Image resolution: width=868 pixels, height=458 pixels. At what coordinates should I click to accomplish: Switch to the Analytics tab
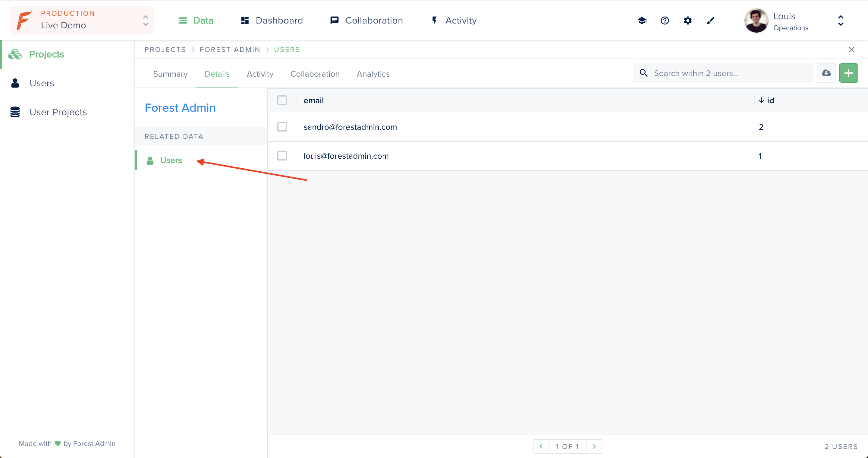pos(373,74)
